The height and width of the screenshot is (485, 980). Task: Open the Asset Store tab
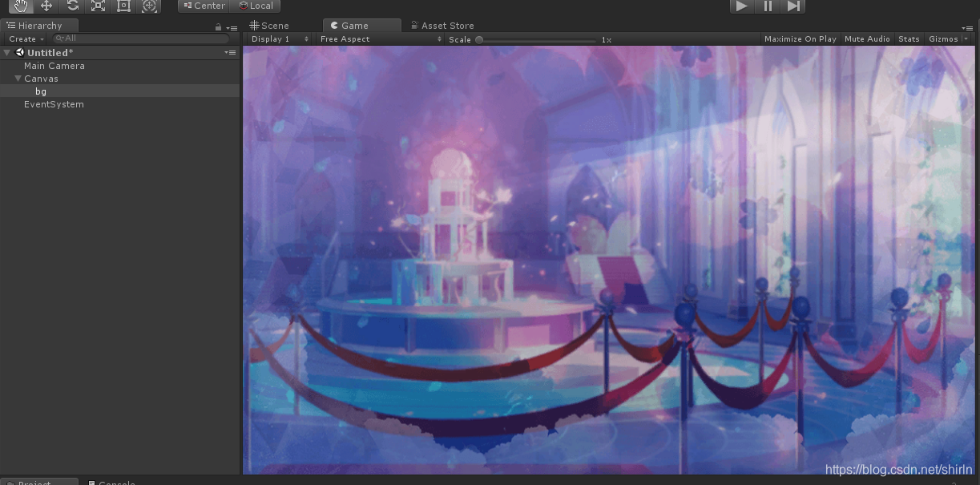[442, 26]
